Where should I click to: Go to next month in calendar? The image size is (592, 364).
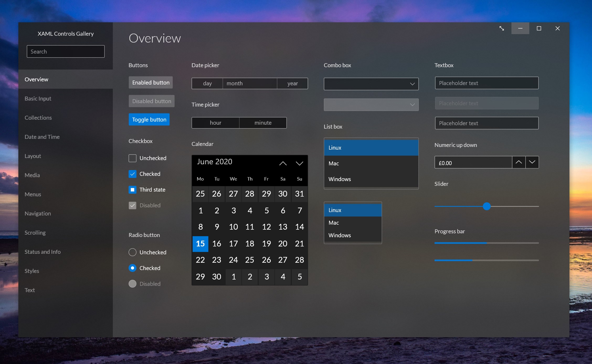[x=299, y=163]
